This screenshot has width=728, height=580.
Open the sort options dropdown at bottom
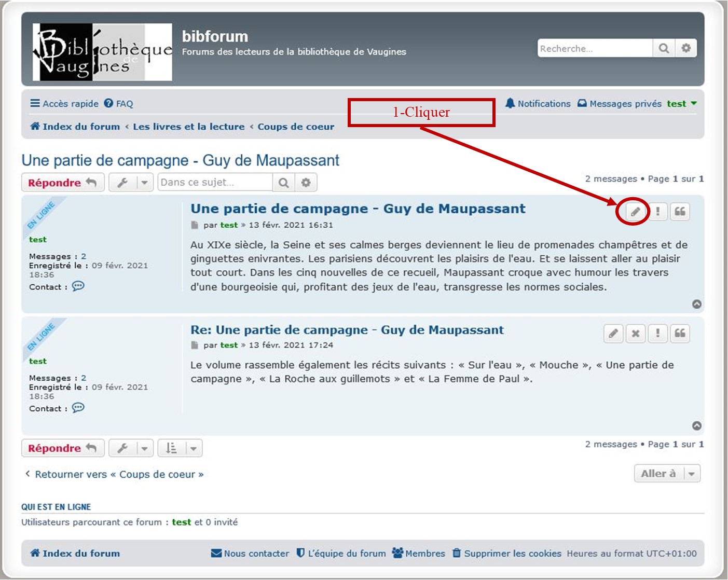(180, 448)
